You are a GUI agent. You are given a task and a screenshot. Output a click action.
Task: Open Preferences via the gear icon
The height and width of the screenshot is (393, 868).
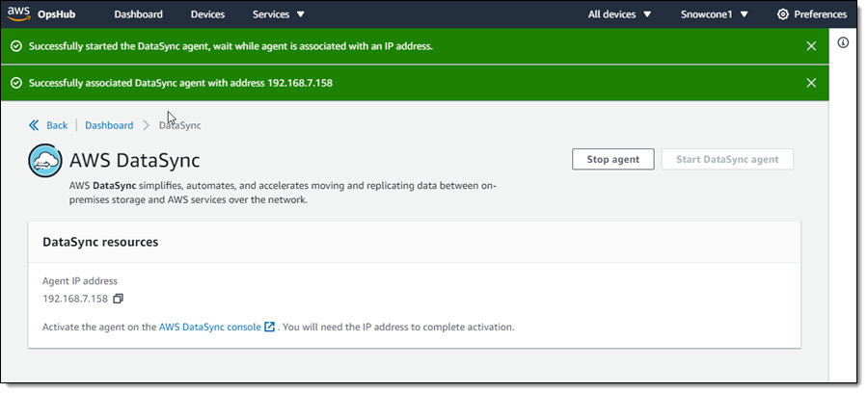[783, 14]
